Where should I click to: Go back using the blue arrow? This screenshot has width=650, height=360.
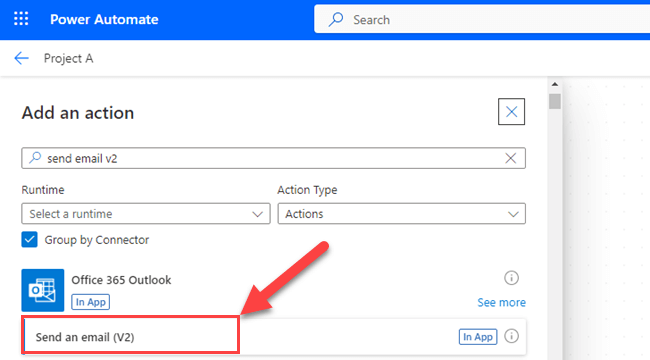[21, 58]
